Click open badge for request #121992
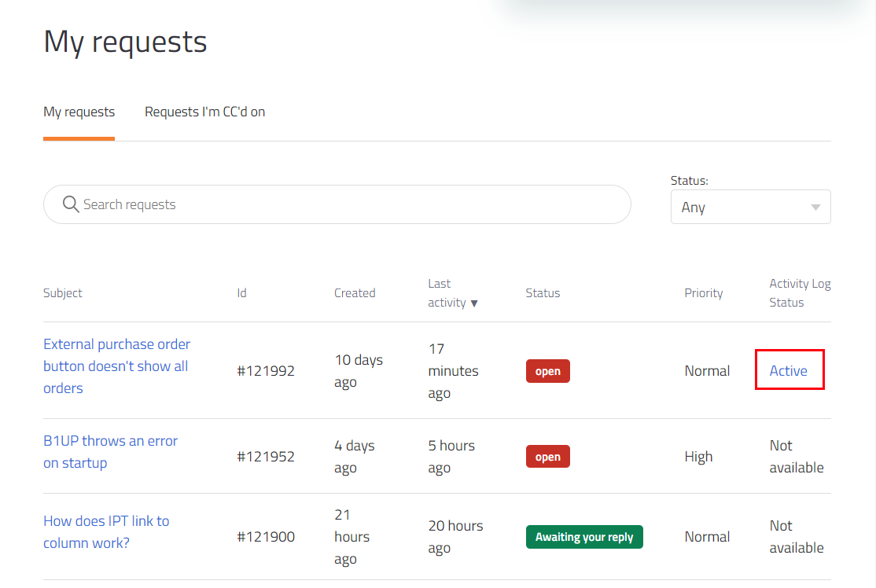Screen dimensions: 876x588 tap(547, 371)
